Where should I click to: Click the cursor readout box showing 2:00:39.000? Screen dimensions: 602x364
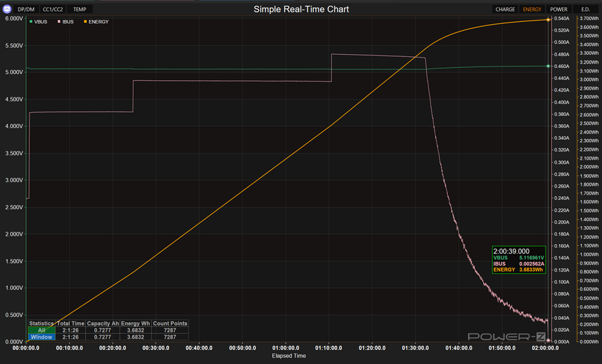[x=519, y=260]
